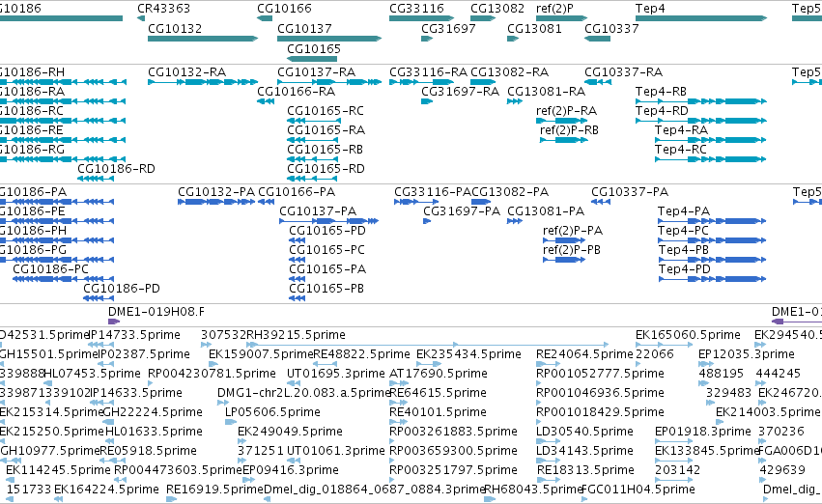Select the CG10137-RA transcript glyph
The width and height of the screenshot is (822, 504).
coord(329,82)
